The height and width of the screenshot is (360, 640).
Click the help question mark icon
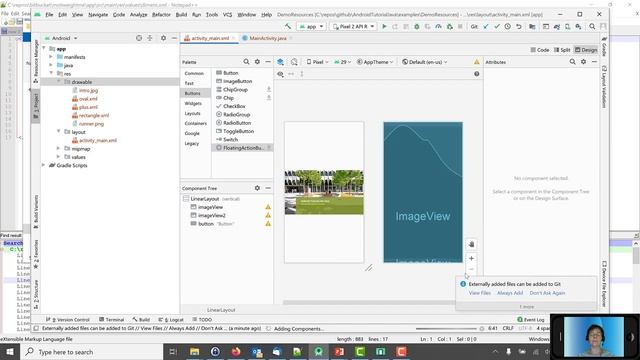pyautogui.click(x=477, y=74)
